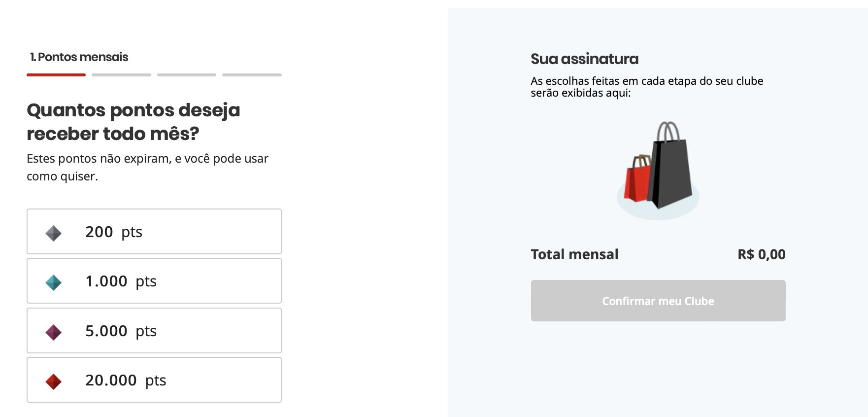Select the third gray progress segment

(x=187, y=75)
